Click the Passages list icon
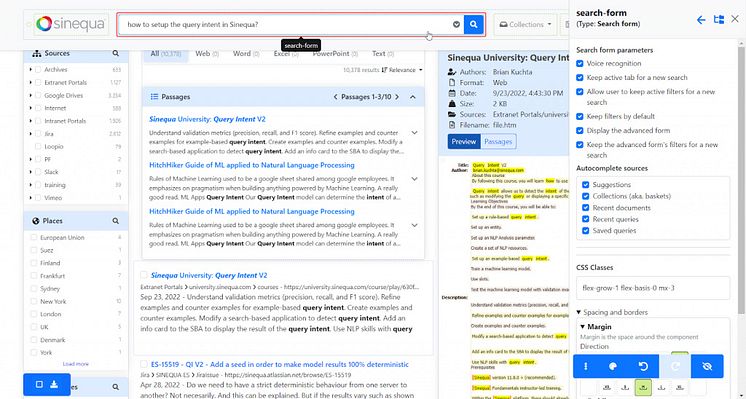The height and width of the screenshot is (399, 746). [154, 97]
